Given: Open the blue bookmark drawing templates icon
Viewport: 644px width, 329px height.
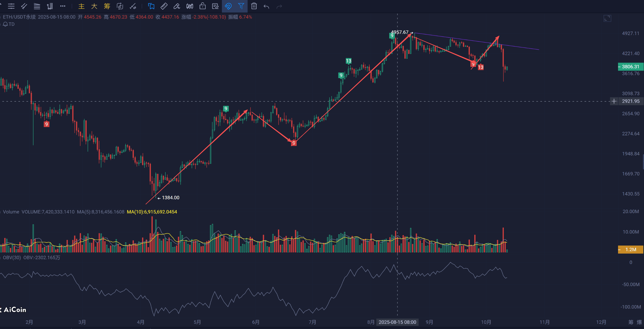Looking at the screenshot, I should coord(151,6).
